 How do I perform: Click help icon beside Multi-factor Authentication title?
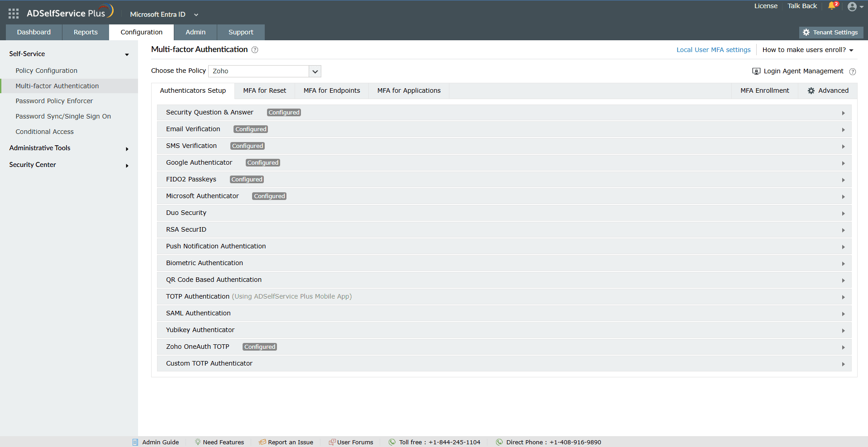255,50
